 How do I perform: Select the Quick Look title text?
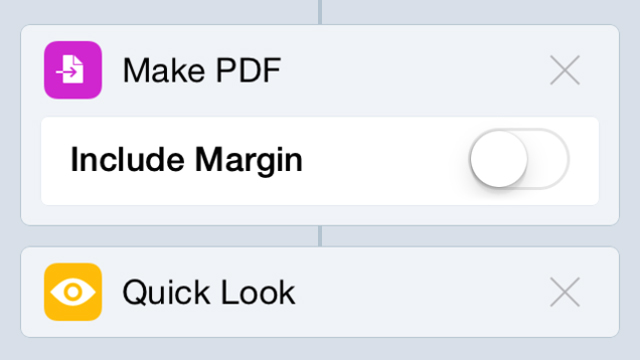[x=209, y=293]
